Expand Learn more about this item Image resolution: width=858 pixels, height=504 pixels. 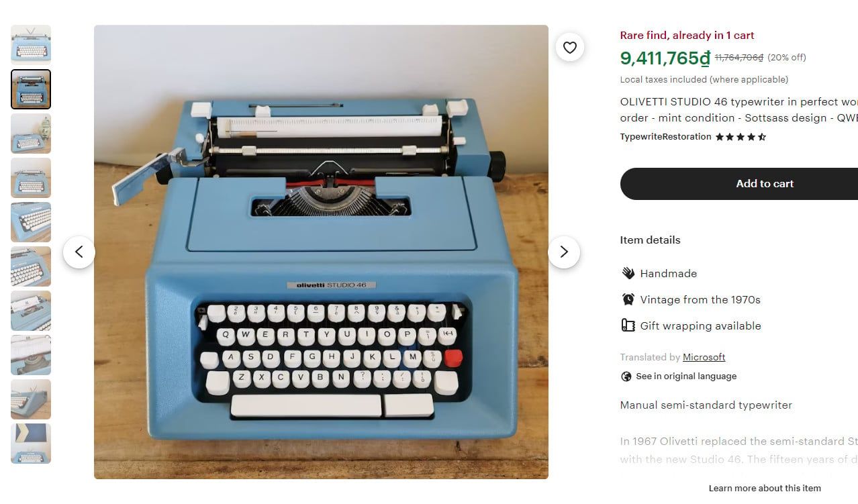point(765,488)
